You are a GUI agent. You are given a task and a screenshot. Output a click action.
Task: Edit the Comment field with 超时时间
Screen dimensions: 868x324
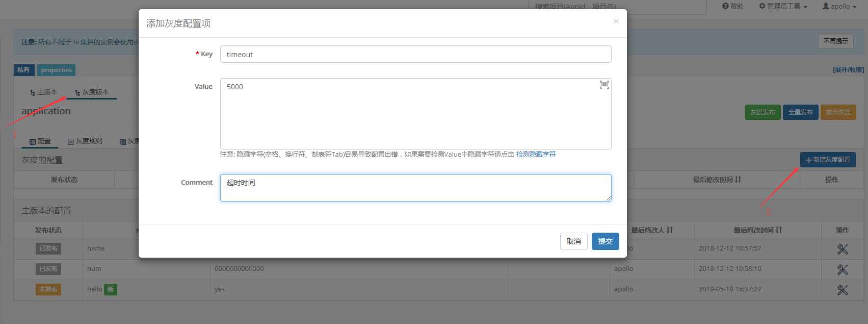pyautogui.click(x=415, y=187)
